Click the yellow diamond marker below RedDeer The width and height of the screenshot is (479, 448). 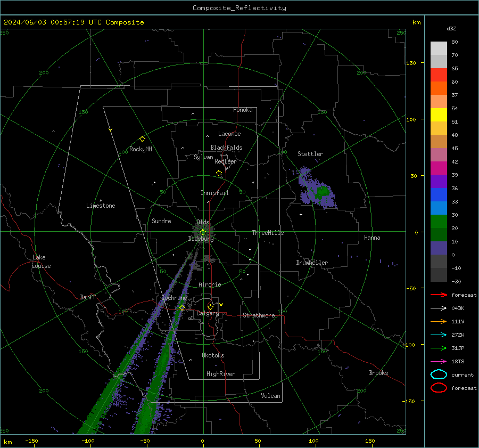[x=219, y=173]
